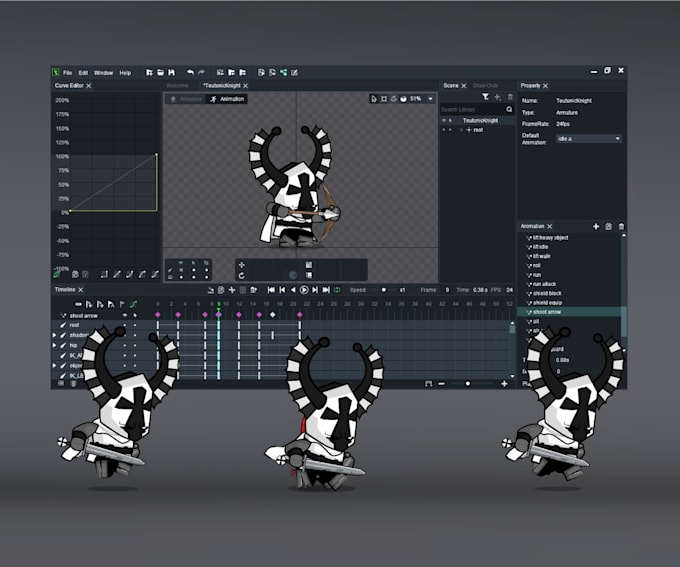680x567 pixels.
Task: Open the File menu
Action: pyautogui.click(x=68, y=73)
